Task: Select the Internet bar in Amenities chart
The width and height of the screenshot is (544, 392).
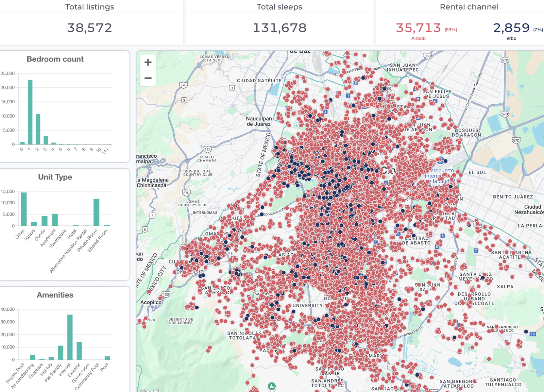Action: coord(70,337)
